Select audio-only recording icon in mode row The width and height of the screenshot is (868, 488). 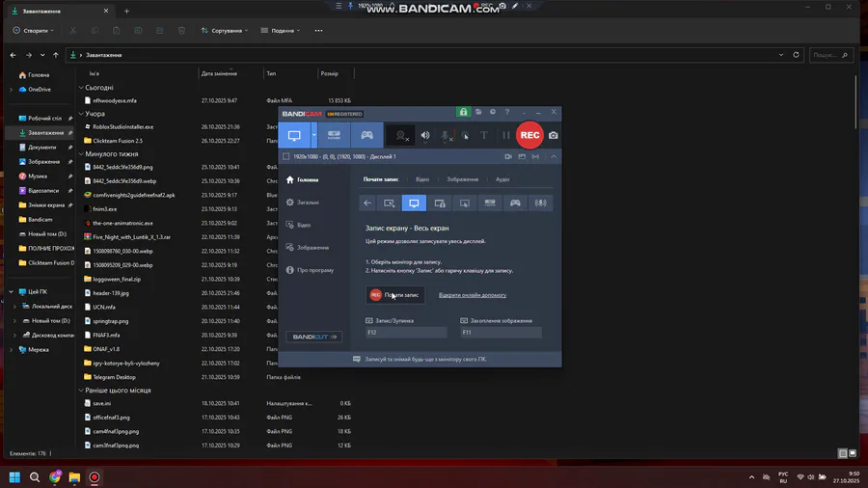coord(541,203)
